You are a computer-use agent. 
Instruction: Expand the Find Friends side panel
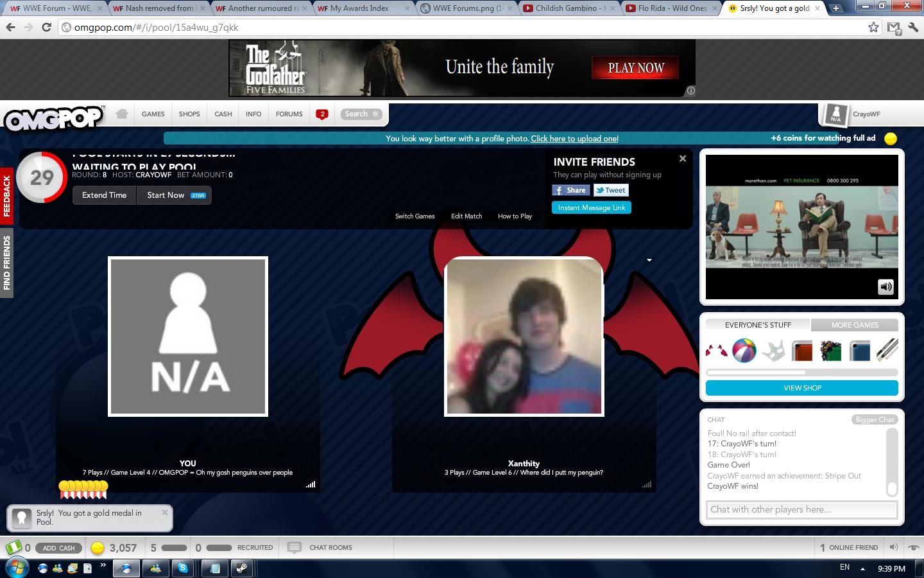tap(6, 263)
